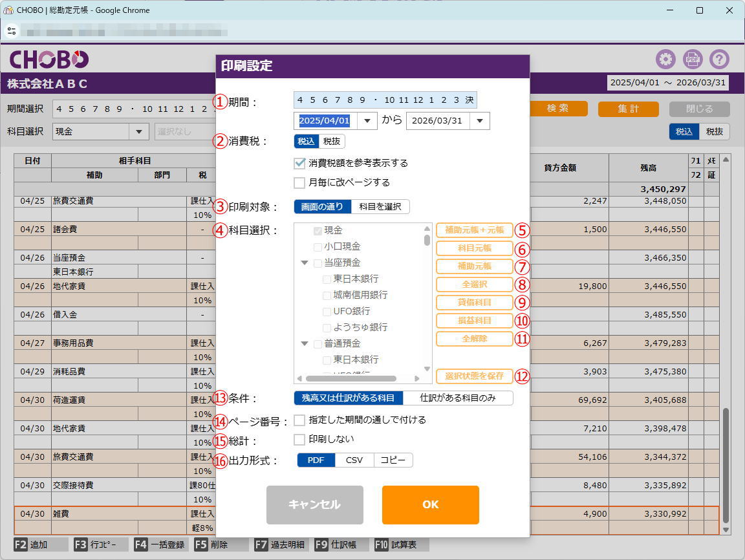Click the account list horizontal scrollbar
The width and height of the screenshot is (745, 560).
coord(351,378)
